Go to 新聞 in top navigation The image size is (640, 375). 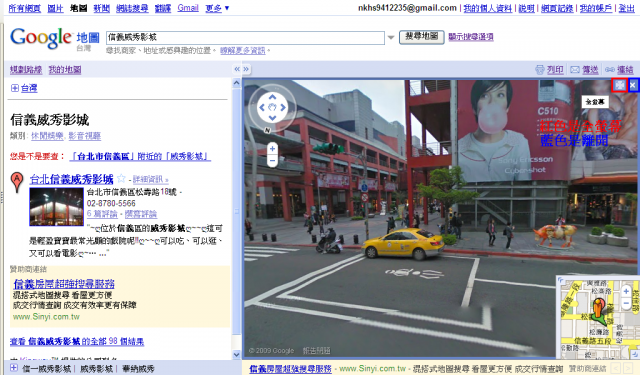(102, 8)
